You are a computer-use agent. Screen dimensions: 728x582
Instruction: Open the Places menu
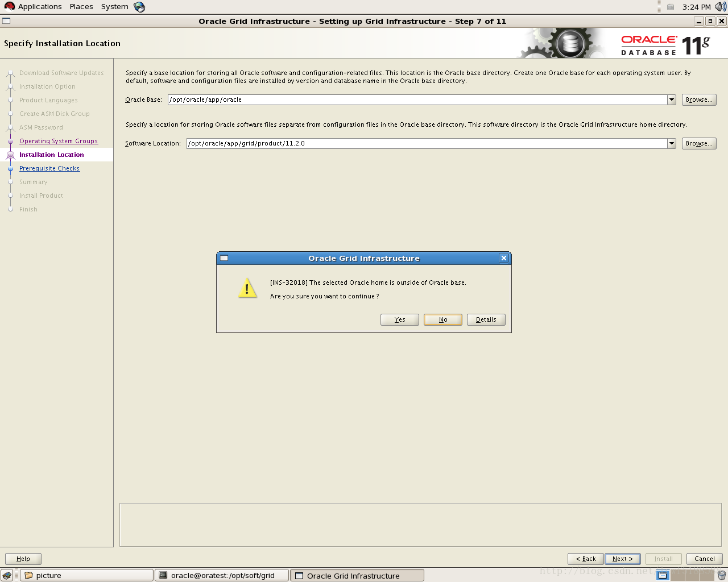(81, 7)
